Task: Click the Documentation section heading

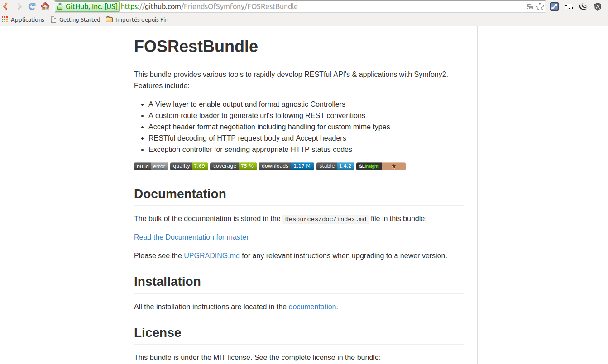Action: [x=180, y=194]
